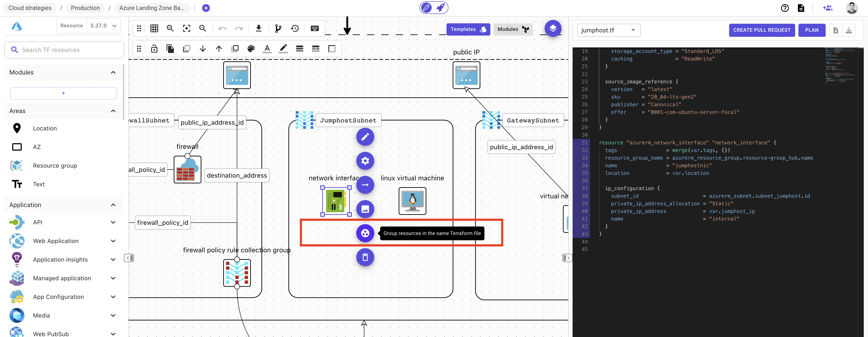
Task: Click the zoom in magnifier icon
Action: click(x=170, y=29)
